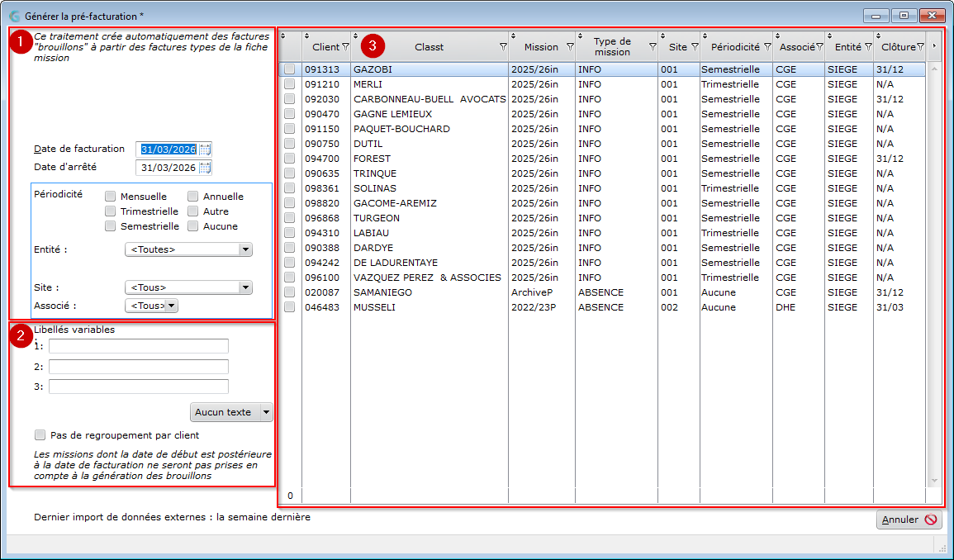Select the SAMANIEGO client name
The width and height of the screenshot is (954, 560).
coord(382,292)
